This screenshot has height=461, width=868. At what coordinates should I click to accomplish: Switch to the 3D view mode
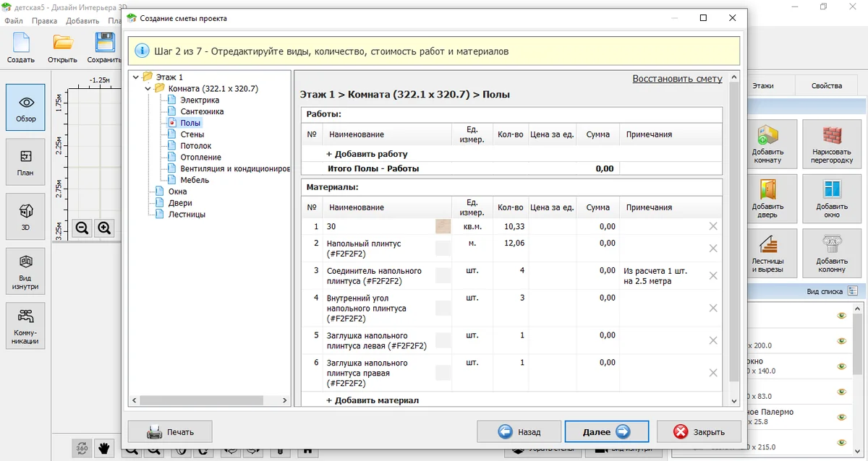click(x=25, y=216)
